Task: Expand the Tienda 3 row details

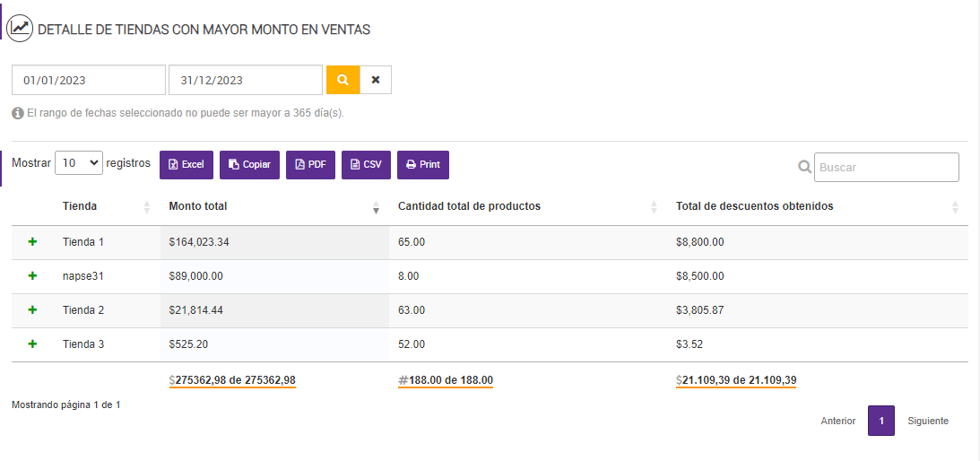Action: 33,344
